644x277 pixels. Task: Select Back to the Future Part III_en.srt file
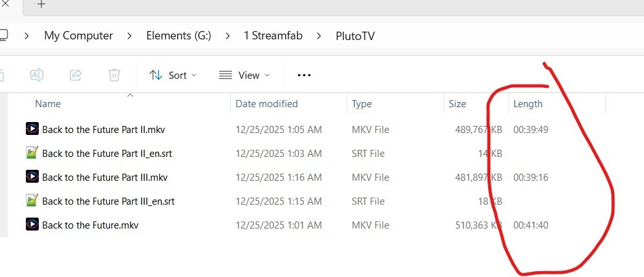pos(108,201)
